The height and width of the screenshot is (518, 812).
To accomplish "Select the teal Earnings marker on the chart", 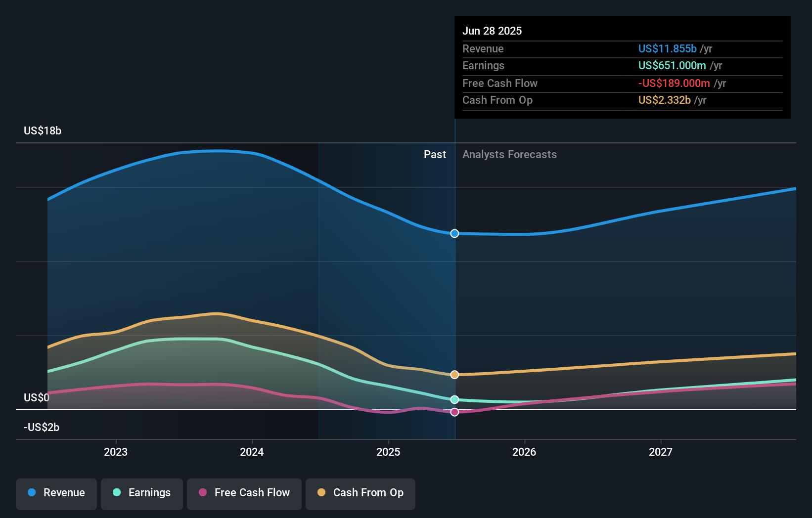I will pos(454,400).
